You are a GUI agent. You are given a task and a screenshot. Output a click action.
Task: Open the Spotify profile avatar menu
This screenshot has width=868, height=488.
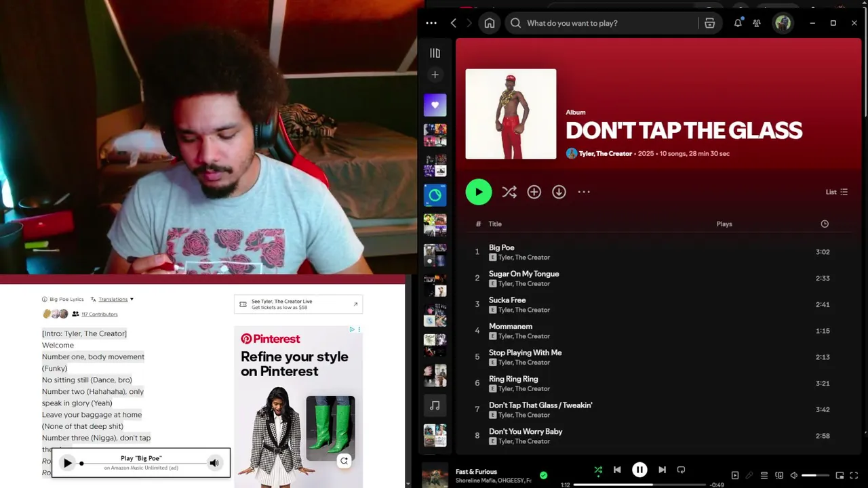click(783, 23)
